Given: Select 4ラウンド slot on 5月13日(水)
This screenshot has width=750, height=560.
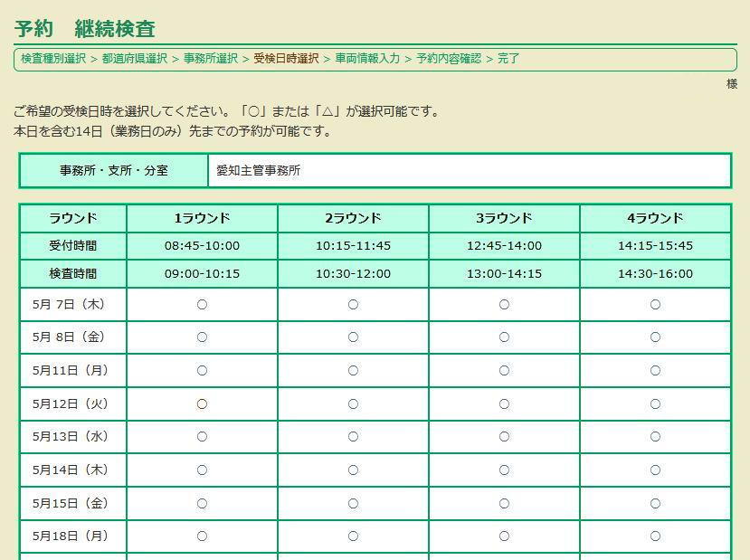Looking at the screenshot, I should tap(655, 437).
